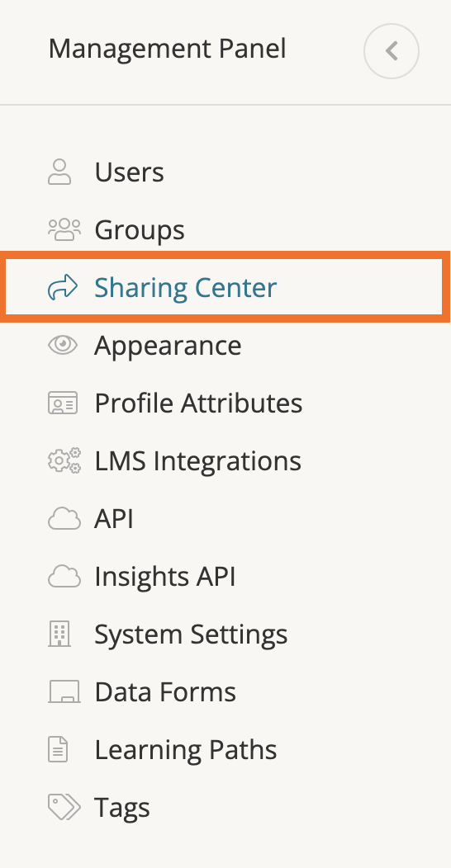Click the cloud icon beside Insights API
The width and height of the screenshot is (451, 868).
click(x=64, y=576)
